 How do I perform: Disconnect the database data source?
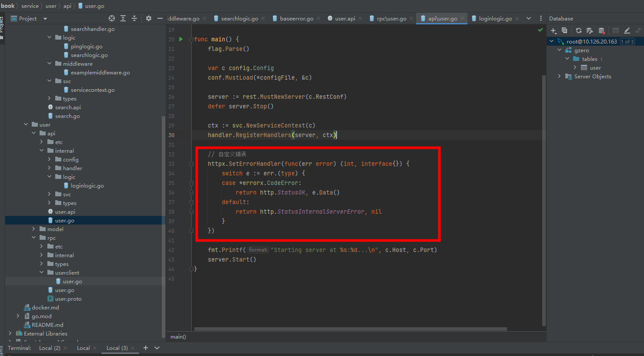pos(601,30)
